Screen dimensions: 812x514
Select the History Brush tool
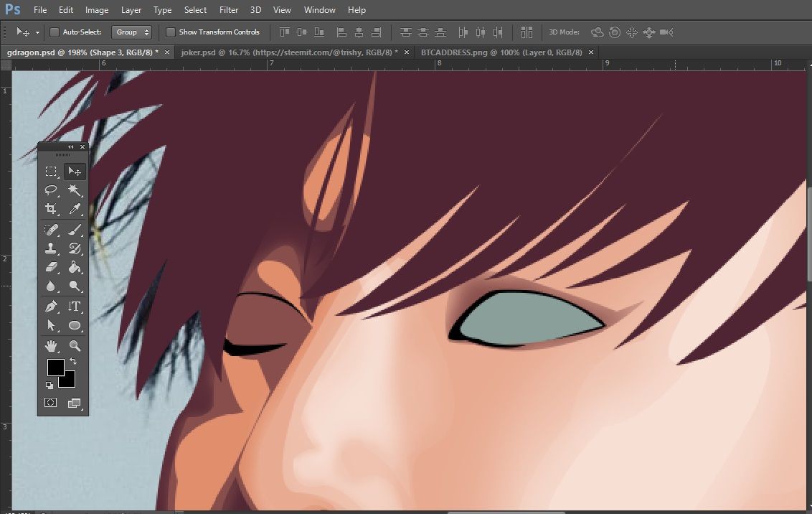coord(75,248)
